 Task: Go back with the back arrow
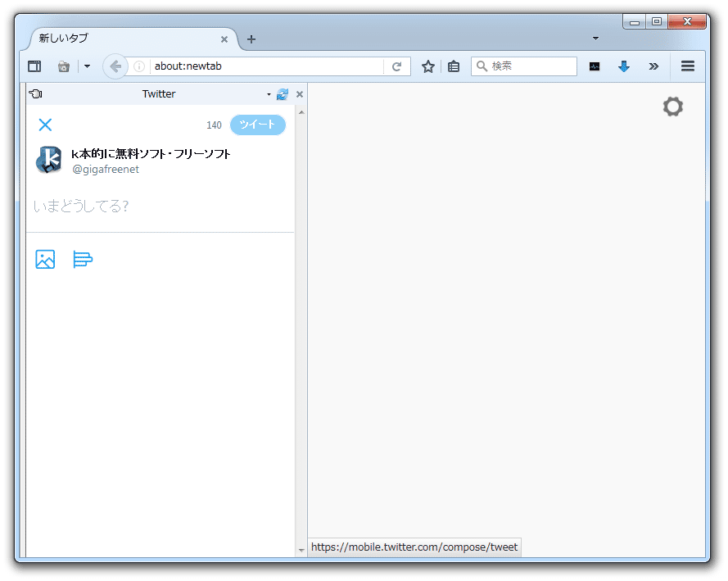pos(115,66)
